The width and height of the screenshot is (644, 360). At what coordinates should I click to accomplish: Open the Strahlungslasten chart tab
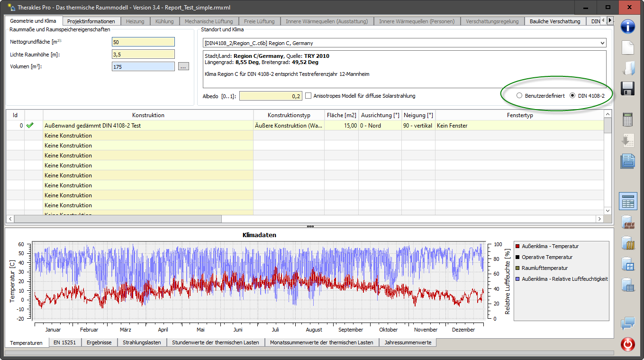[142, 342]
